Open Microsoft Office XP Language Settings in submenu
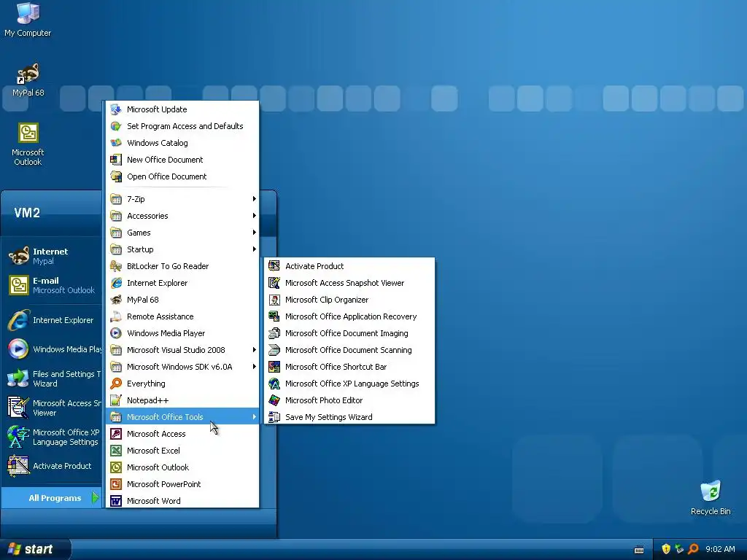The height and width of the screenshot is (560, 747). coord(349,384)
